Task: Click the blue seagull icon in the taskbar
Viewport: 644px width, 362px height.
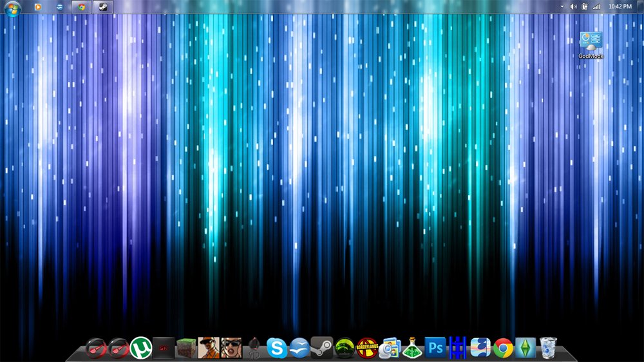Action: pyautogui.click(x=59, y=6)
